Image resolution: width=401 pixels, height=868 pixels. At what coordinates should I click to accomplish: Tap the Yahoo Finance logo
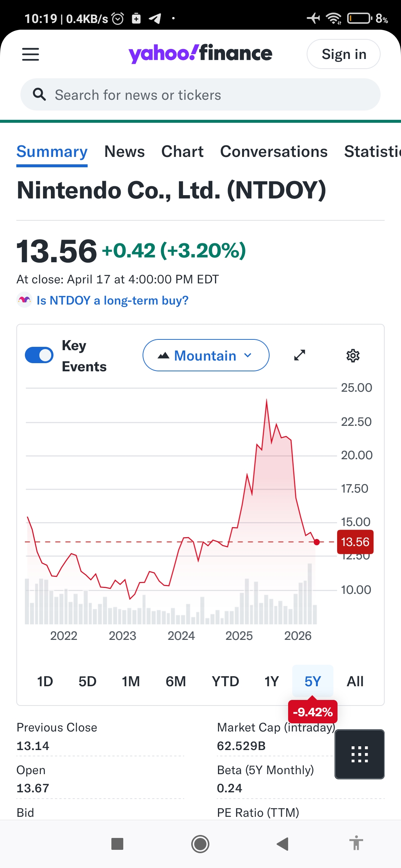[x=200, y=54]
